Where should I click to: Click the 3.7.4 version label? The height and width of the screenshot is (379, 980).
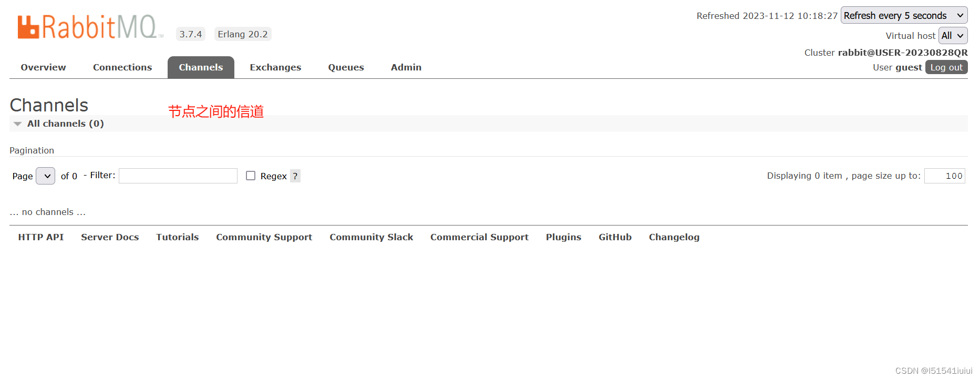(x=191, y=34)
